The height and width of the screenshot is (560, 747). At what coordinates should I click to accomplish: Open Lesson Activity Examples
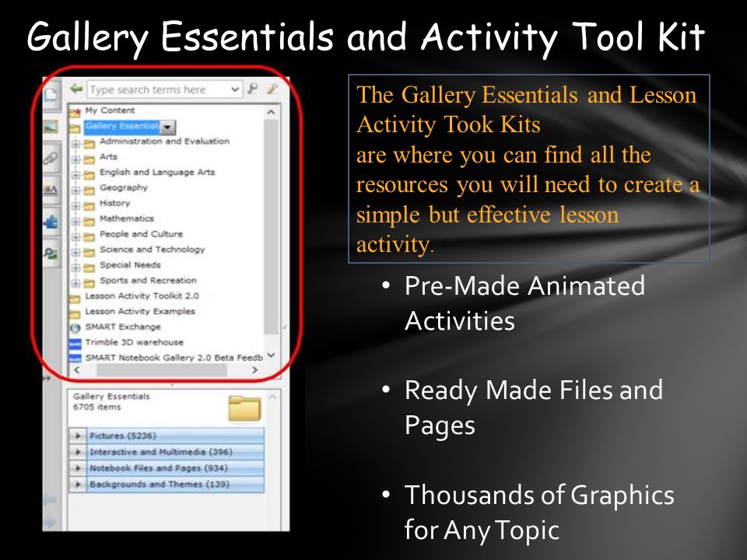140,311
